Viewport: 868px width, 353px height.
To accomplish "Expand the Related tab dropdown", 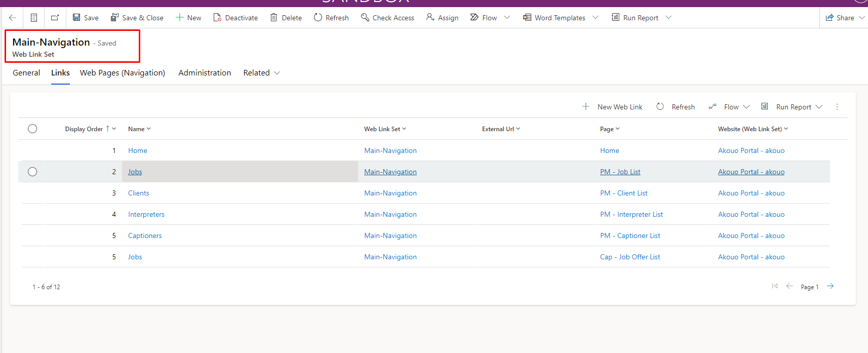I will (x=277, y=73).
